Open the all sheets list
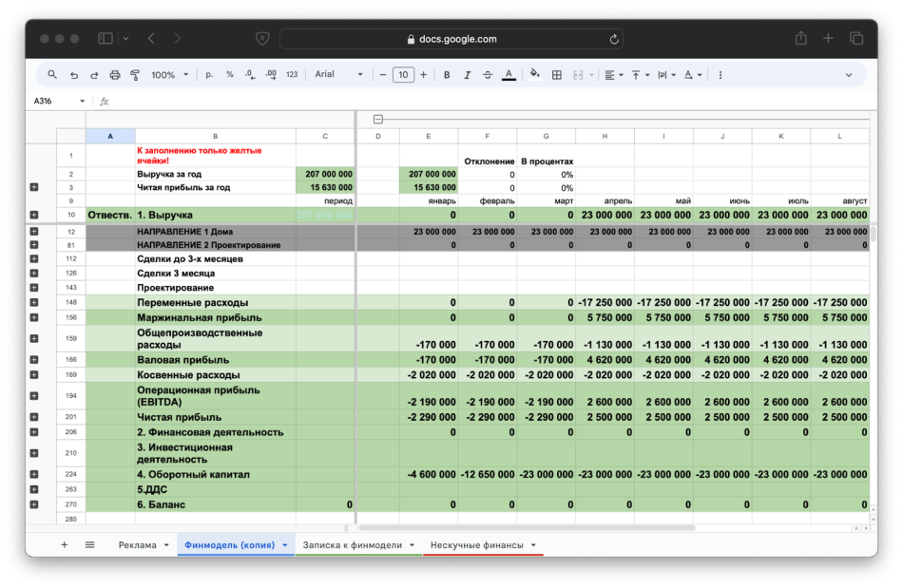Screen dimensions: 903x588 coord(90,545)
